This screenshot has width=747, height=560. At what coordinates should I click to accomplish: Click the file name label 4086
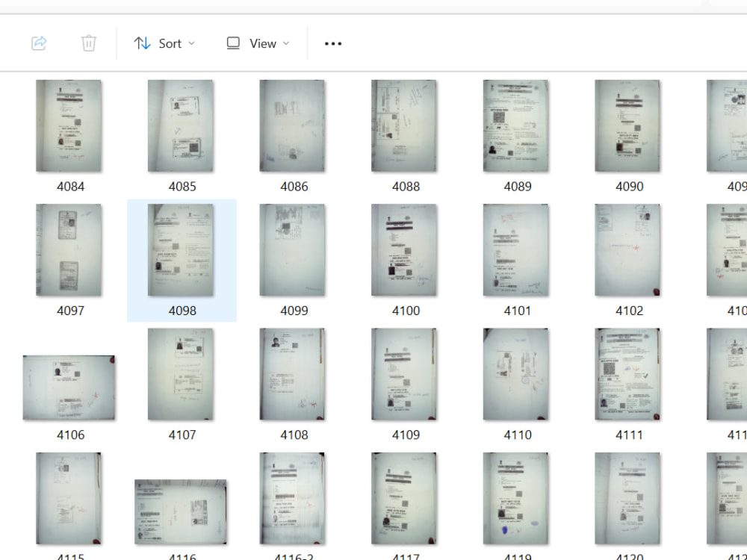(294, 187)
